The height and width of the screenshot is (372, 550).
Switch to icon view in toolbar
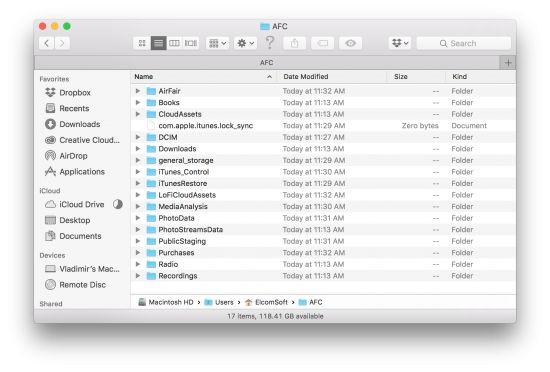(142, 43)
